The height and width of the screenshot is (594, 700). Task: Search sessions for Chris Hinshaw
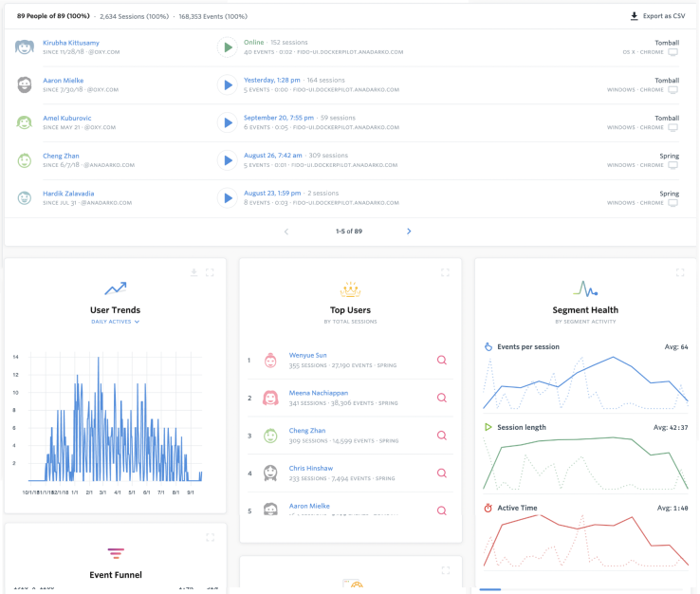pyautogui.click(x=441, y=473)
